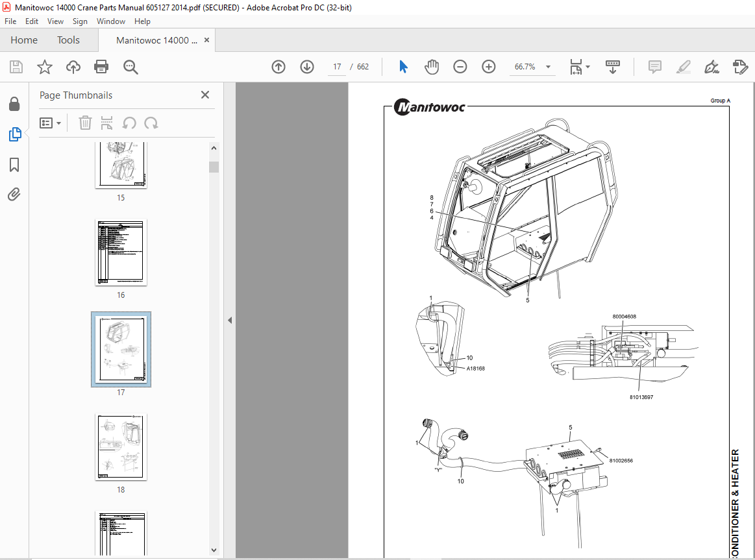Go to previous page arrow

click(278, 67)
